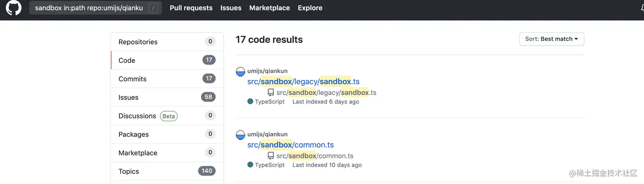The width and height of the screenshot is (644, 184).
Task: Click the 17 count badge beside Commits
Action: [x=209, y=79]
